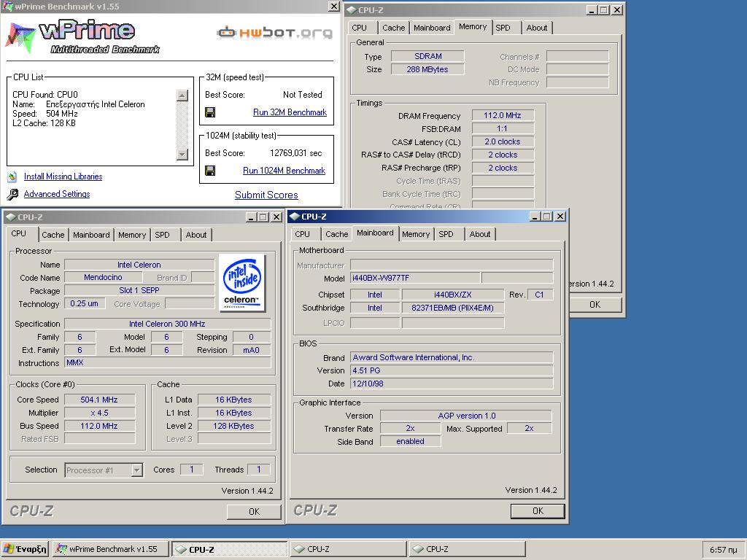The width and height of the screenshot is (747, 560).
Task: Run the 1024M Benchmark
Action: pos(284,171)
